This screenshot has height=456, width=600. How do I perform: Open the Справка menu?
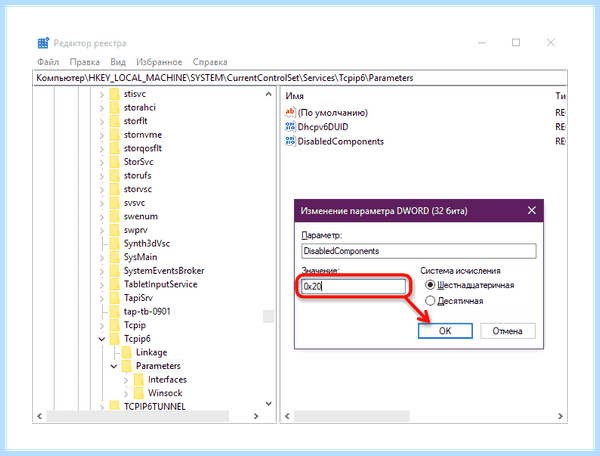210,62
